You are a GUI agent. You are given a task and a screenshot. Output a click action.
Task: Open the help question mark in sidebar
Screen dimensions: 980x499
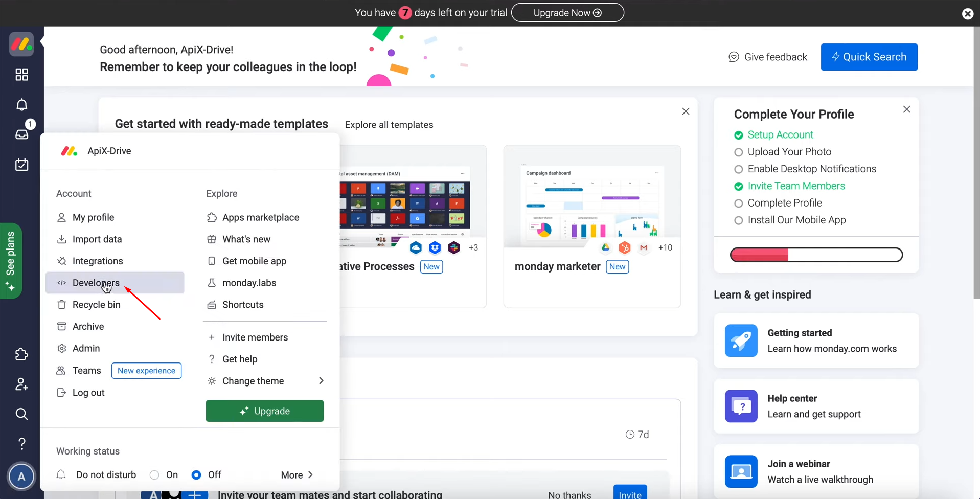21,443
